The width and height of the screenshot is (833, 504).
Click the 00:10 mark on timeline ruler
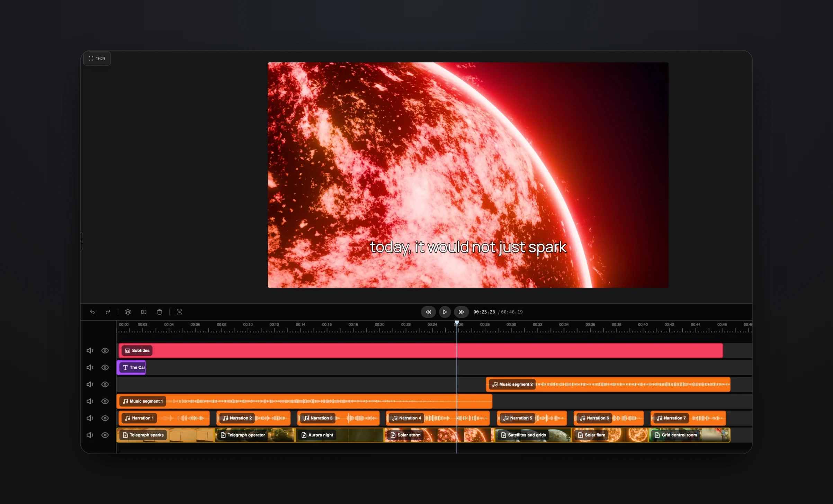coord(248,325)
